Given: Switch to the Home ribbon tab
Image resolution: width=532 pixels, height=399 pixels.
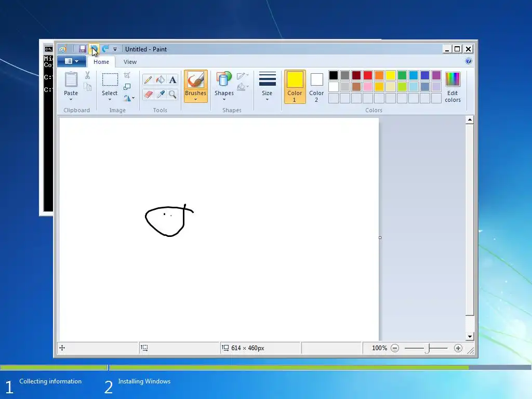Looking at the screenshot, I should pos(101,62).
